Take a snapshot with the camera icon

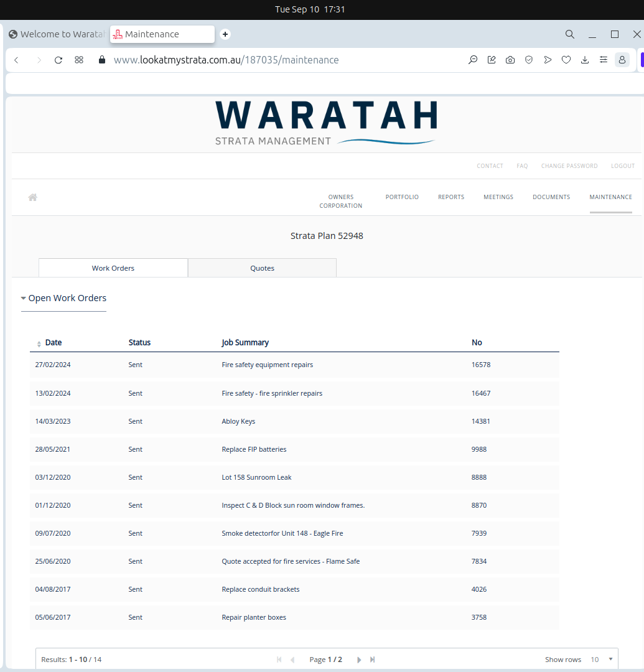tap(510, 60)
